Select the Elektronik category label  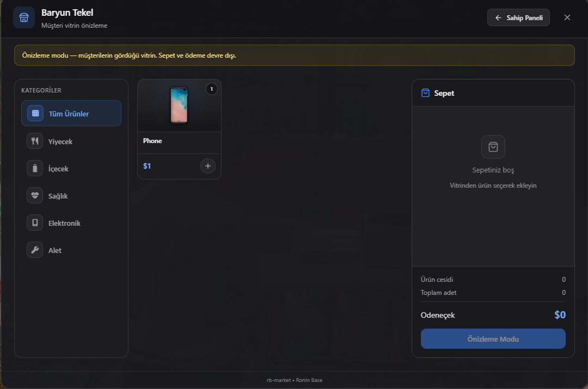tap(64, 224)
